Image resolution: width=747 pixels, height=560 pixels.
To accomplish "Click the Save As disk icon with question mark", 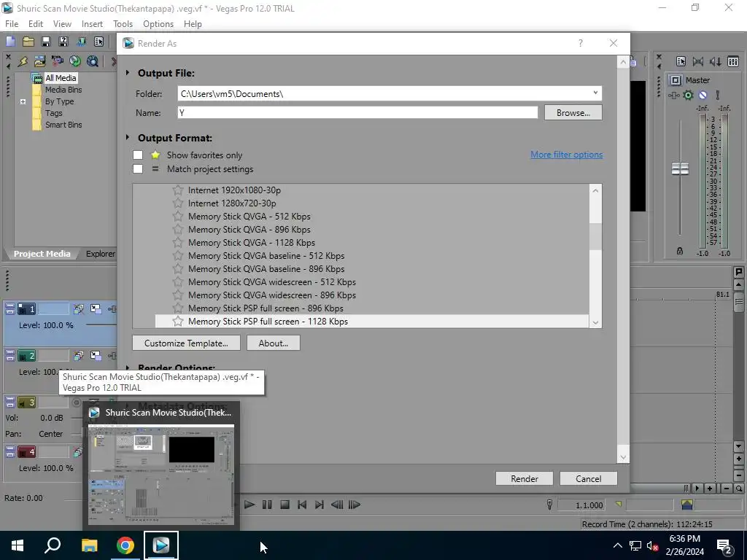I will [63, 42].
